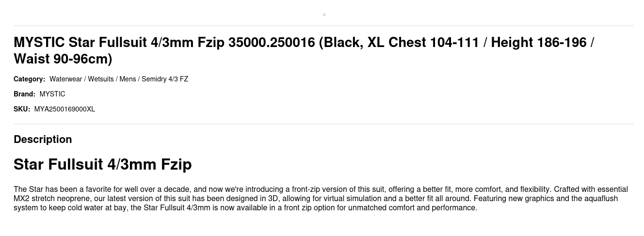
Task: Open the Semidry 4/3 FZ category
Action: 165,79
